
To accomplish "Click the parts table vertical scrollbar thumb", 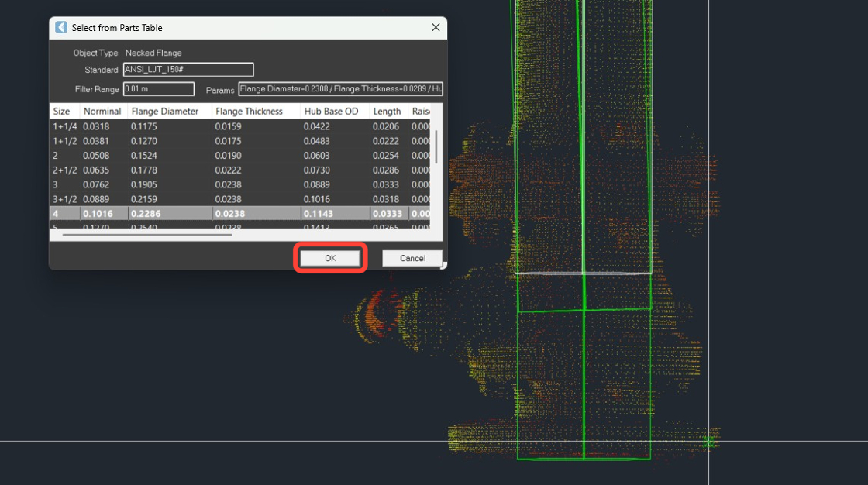I will tap(436, 146).
